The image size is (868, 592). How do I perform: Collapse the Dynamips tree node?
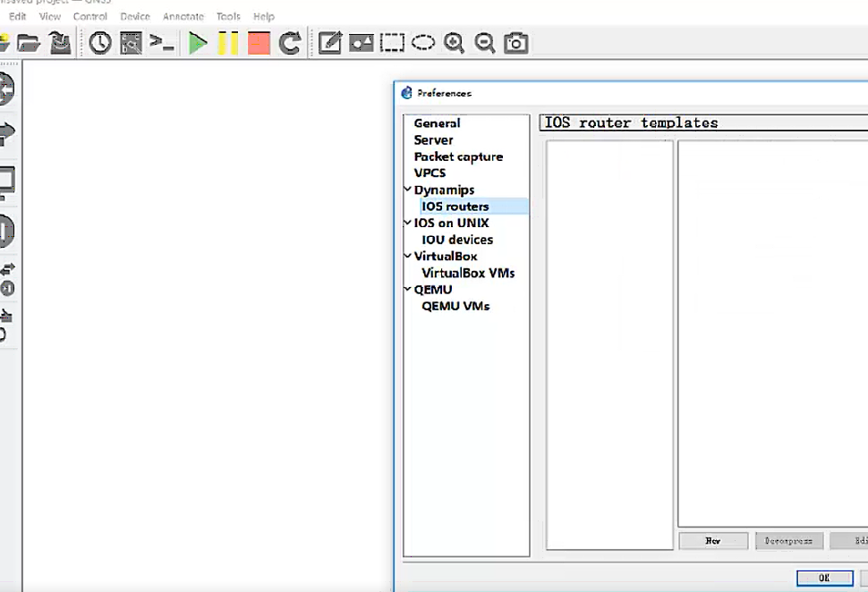[408, 190]
